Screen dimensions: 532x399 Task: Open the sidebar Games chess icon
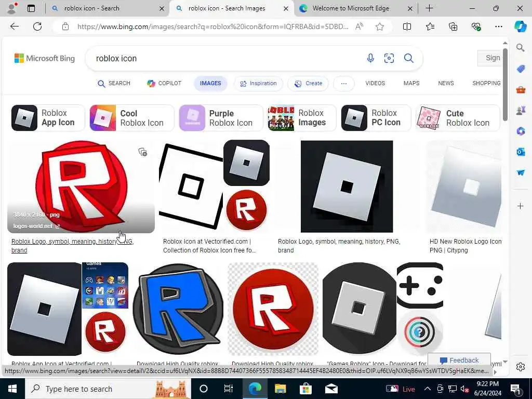click(x=521, y=110)
